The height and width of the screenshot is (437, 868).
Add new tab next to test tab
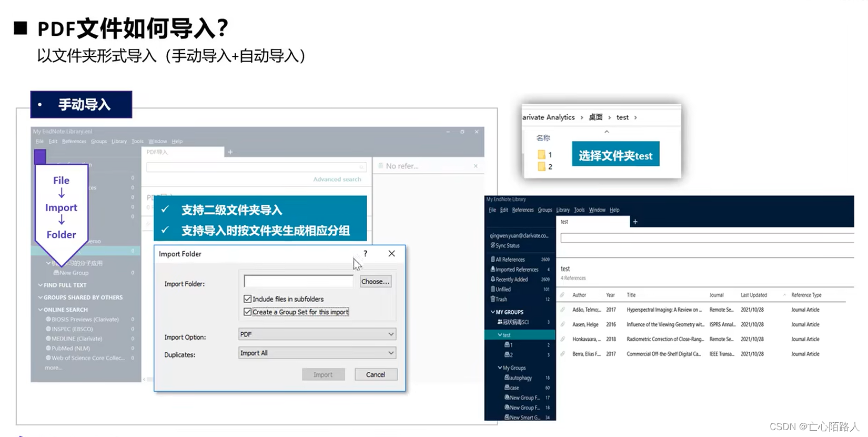[635, 222]
